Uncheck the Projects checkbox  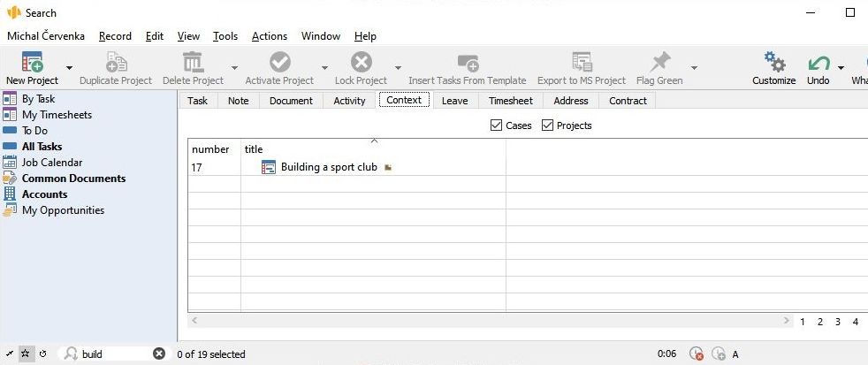[x=547, y=125]
